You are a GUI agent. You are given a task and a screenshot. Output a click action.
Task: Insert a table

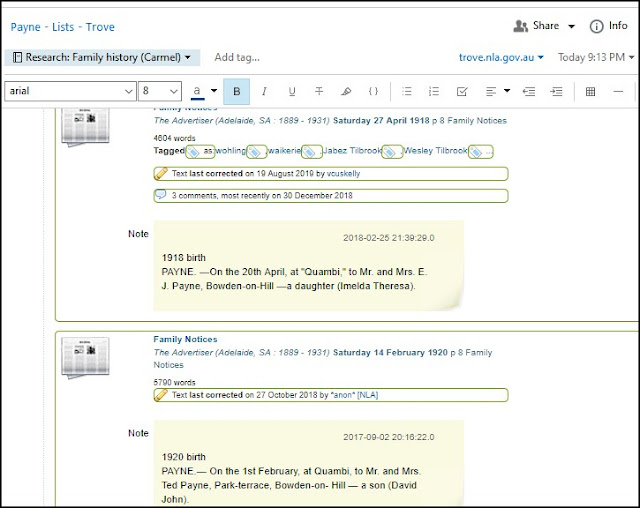pyautogui.click(x=590, y=91)
